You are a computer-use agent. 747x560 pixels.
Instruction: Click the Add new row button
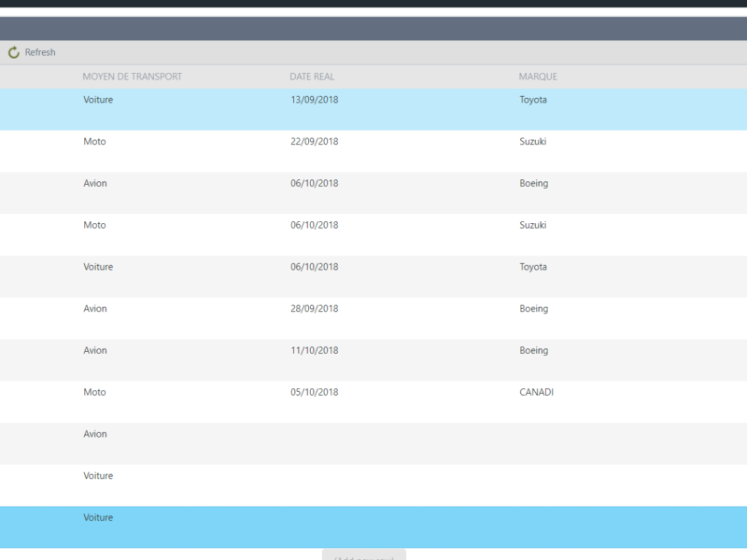pos(364,556)
